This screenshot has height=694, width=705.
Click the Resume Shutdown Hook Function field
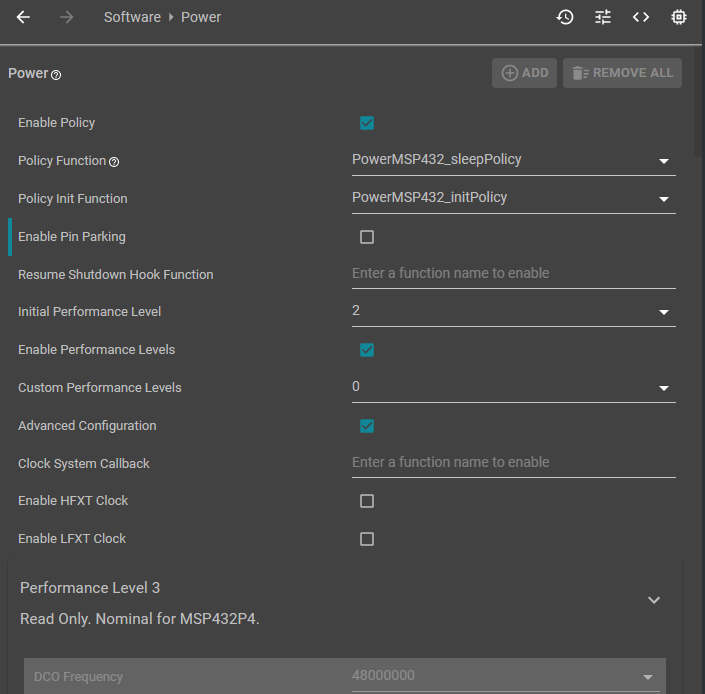(x=513, y=273)
